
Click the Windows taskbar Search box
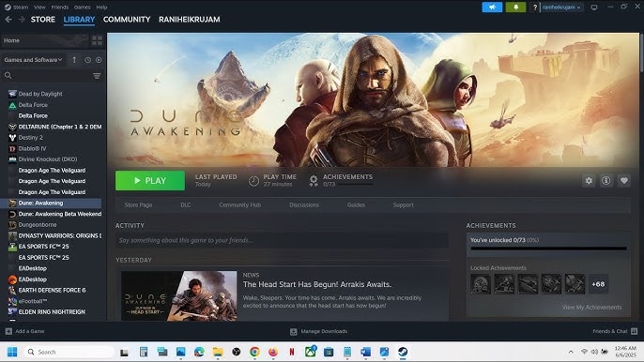[x=69, y=352]
